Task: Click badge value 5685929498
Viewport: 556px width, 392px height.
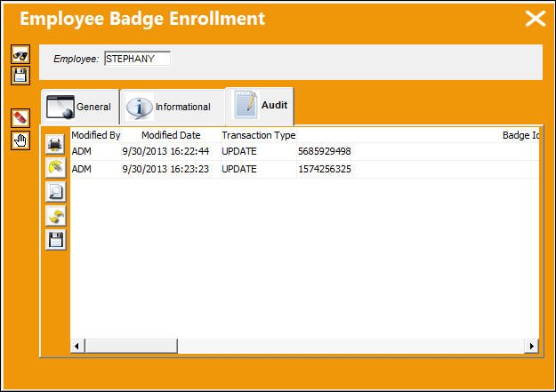Action: [325, 151]
